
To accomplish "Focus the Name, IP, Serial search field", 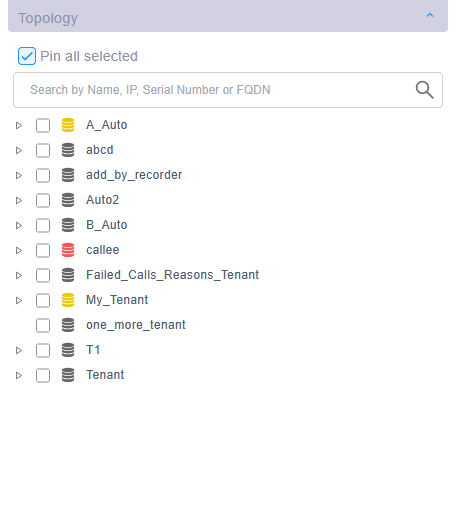I will pyautogui.click(x=220, y=90).
